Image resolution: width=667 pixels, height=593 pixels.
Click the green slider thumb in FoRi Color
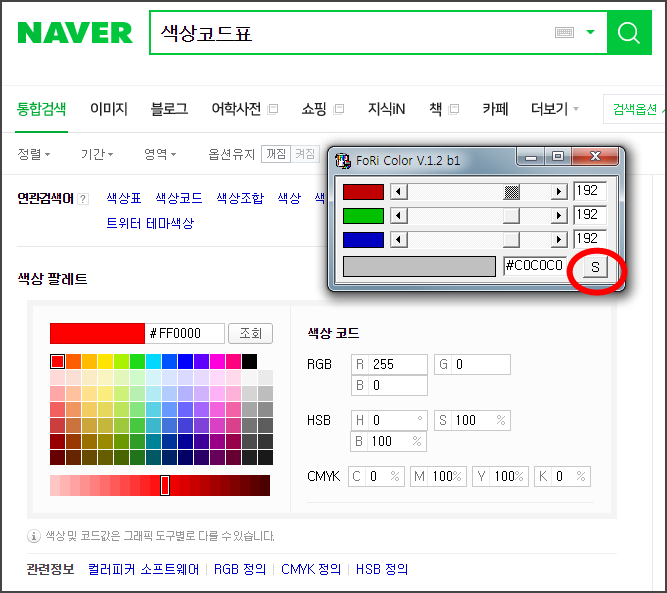click(x=511, y=216)
